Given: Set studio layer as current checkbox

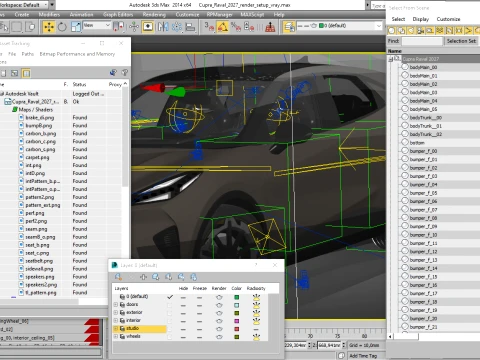Looking at the screenshot, I should coord(170,329).
